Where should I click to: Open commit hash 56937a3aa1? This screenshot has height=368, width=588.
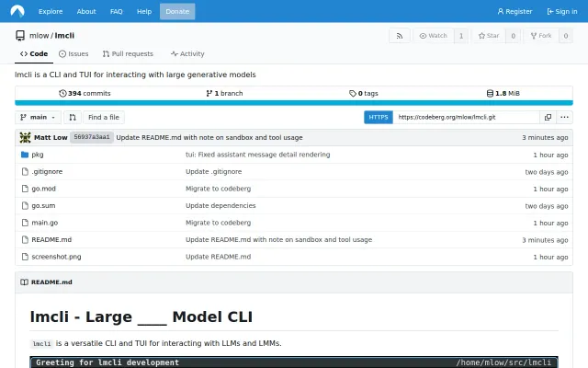coord(92,137)
